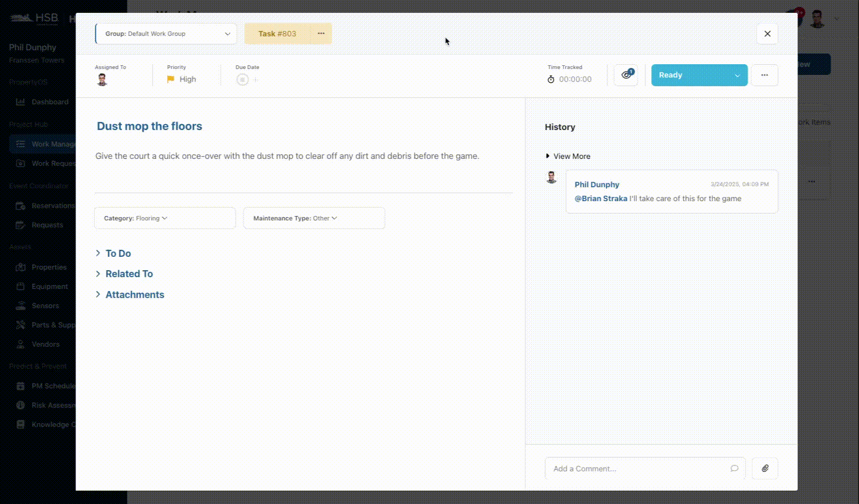Click the @Brian Straka mention
This screenshot has height=504, width=859.
pos(601,198)
